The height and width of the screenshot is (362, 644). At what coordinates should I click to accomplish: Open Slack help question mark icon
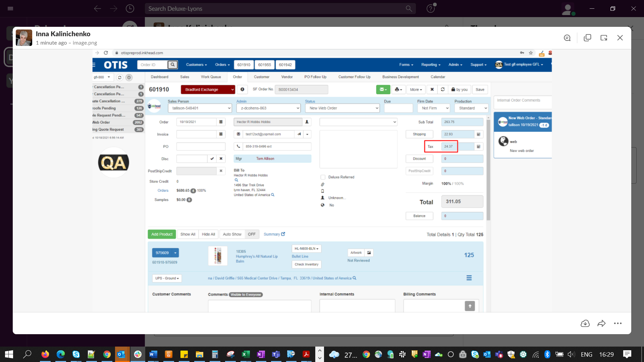click(x=431, y=9)
